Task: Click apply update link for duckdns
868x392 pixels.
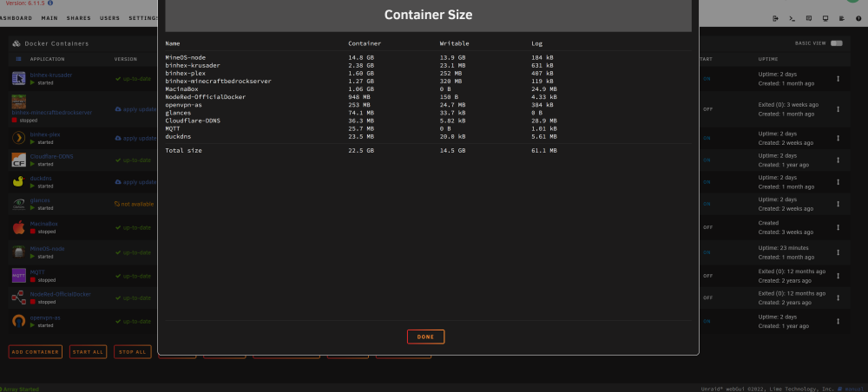Action: (x=136, y=182)
